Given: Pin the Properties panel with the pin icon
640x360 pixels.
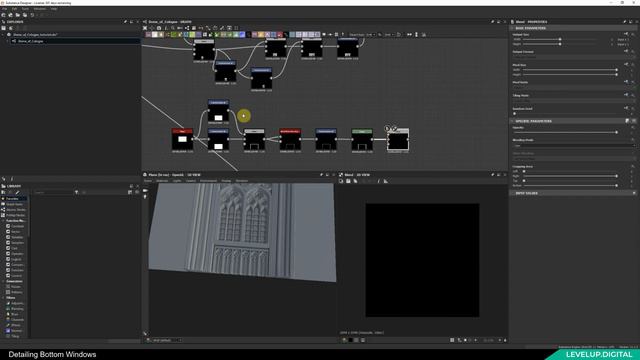Looking at the screenshot, I should click(x=624, y=22).
